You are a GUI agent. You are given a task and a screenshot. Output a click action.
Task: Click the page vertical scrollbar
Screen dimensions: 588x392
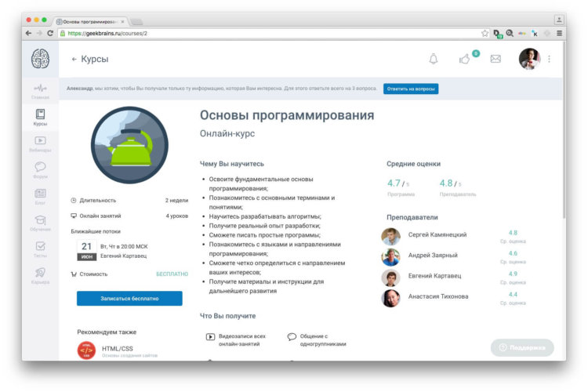564,129
